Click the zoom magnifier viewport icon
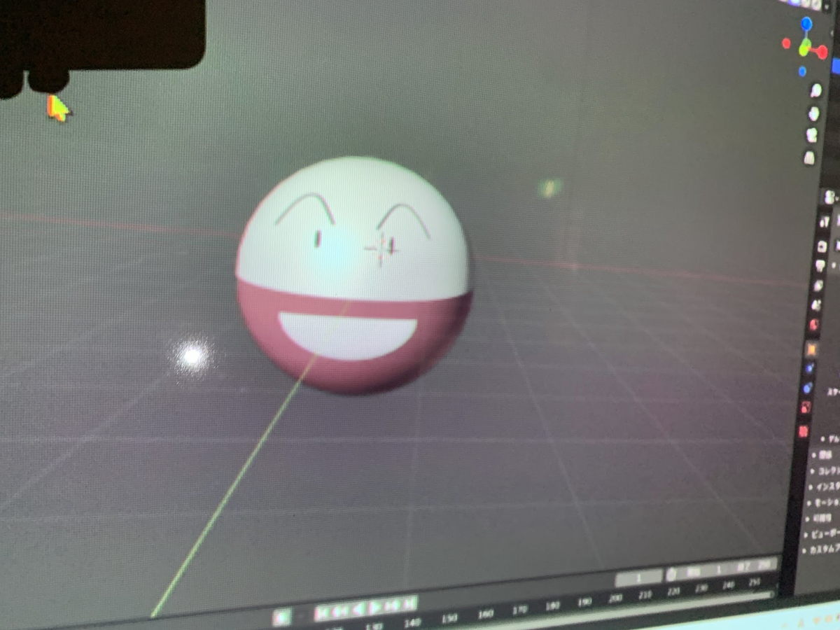The height and width of the screenshot is (630, 840). click(816, 90)
